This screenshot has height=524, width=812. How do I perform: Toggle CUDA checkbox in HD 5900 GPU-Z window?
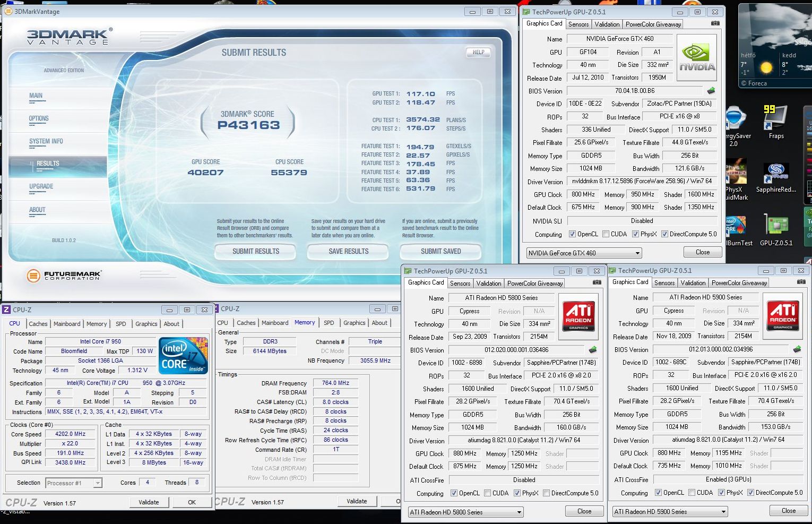coord(692,493)
